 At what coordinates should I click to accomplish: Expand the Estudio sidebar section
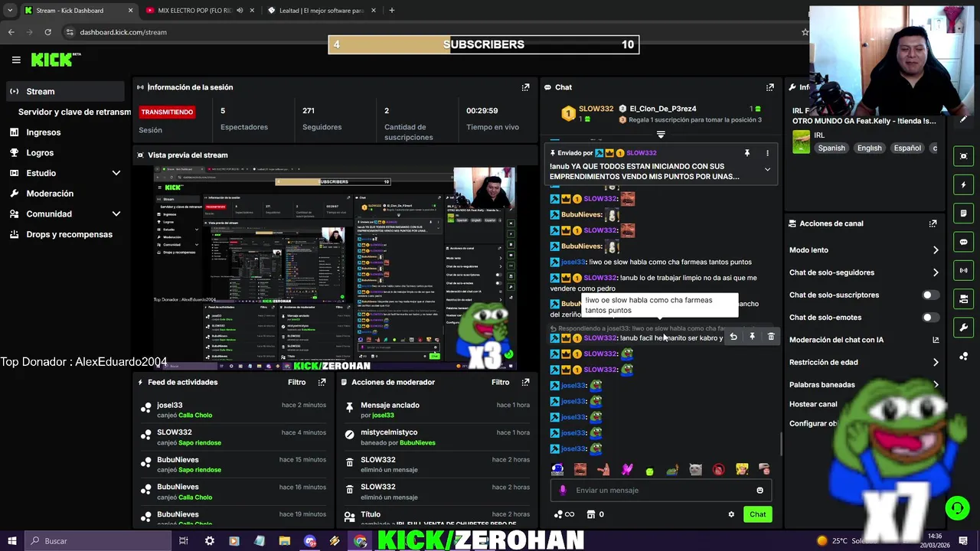116,173
